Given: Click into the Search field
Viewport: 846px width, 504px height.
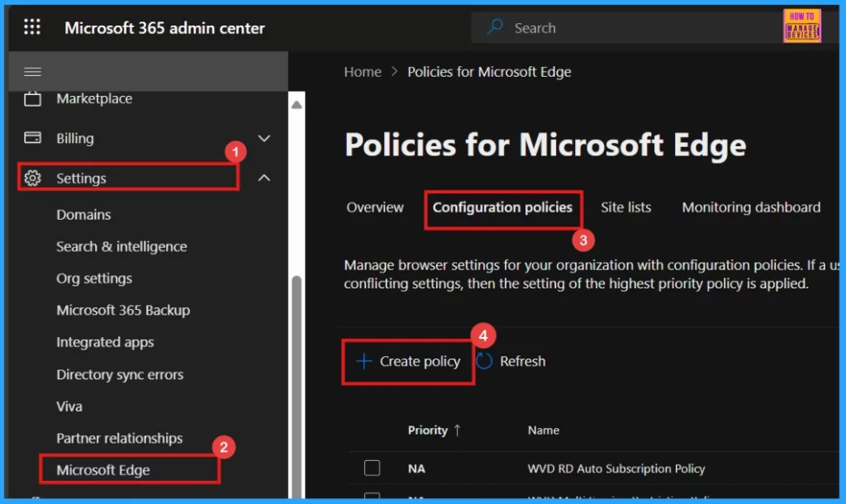Looking at the screenshot, I should tap(626, 27).
